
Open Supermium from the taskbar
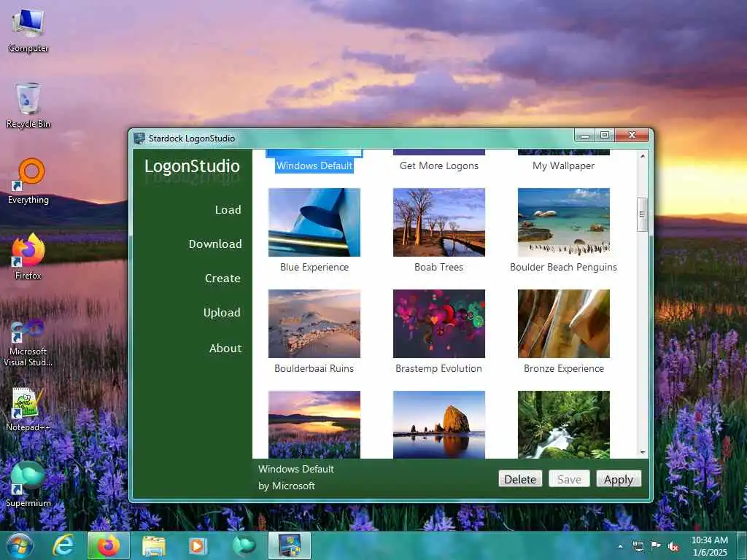[x=244, y=545]
